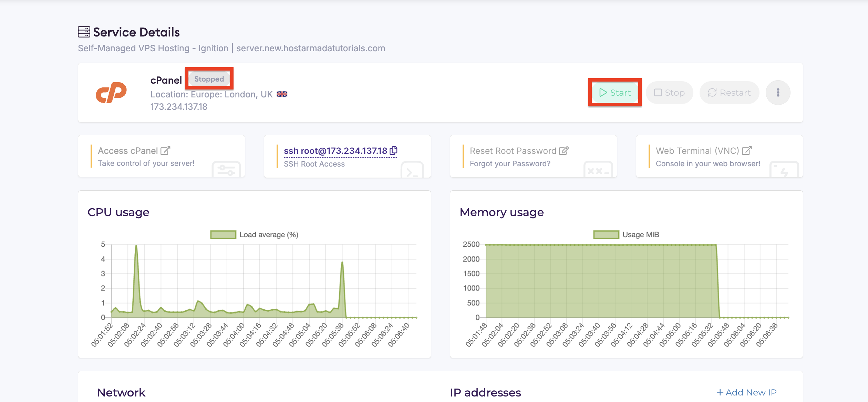
Task: Click the UK flag icon
Action: point(282,94)
